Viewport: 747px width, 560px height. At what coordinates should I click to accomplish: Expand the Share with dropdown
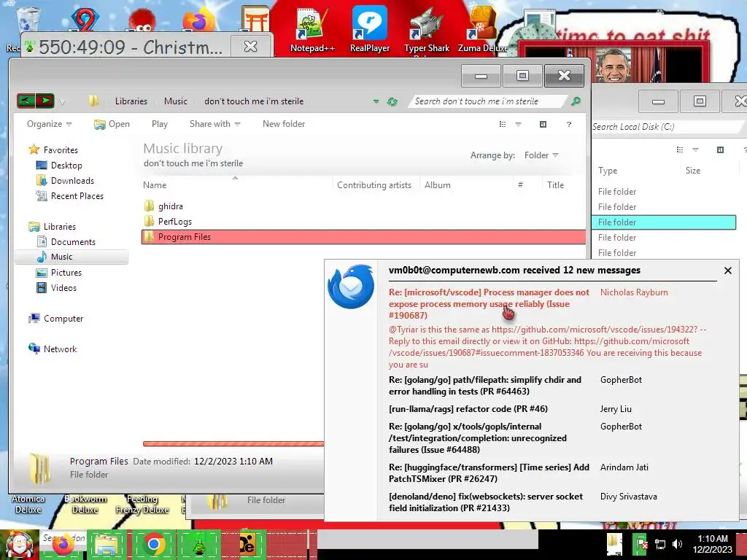click(215, 124)
